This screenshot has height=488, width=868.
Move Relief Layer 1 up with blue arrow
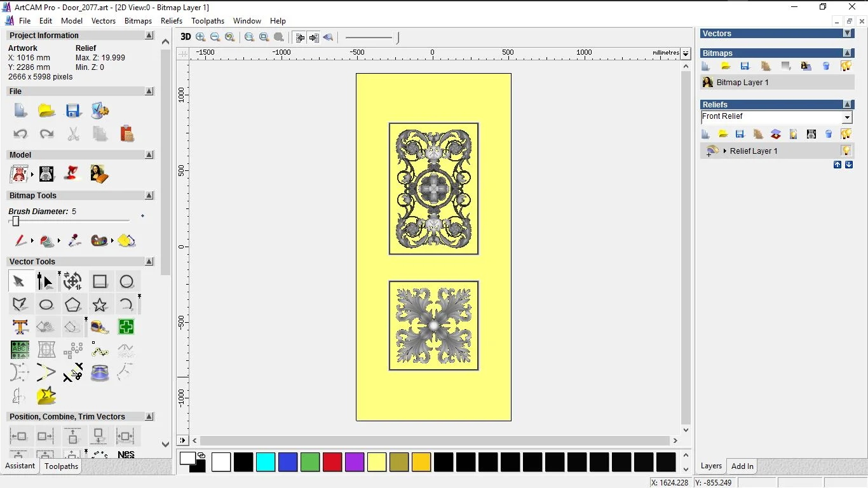(837, 165)
